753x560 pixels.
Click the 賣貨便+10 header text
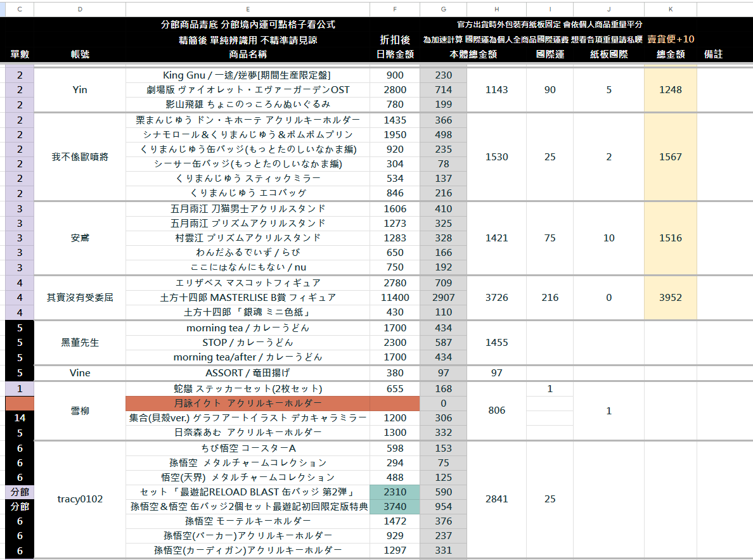[671, 39]
